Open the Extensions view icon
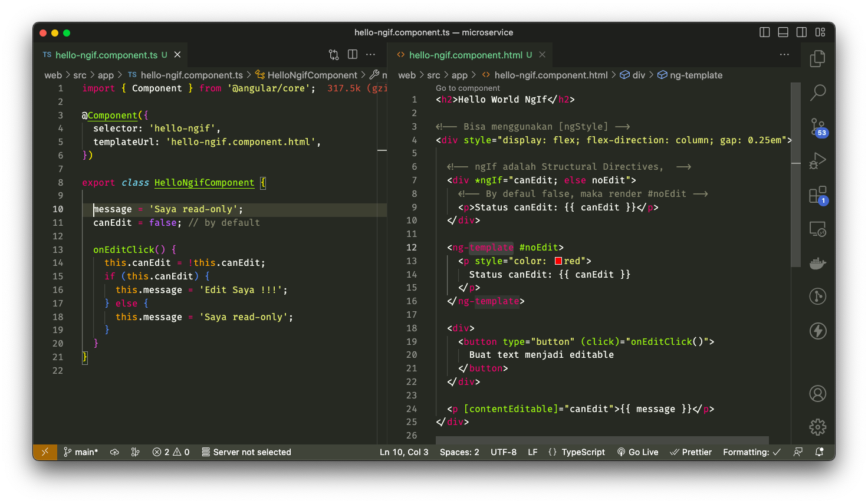Image resolution: width=868 pixels, height=504 pixels. click(x=817, y=195)
